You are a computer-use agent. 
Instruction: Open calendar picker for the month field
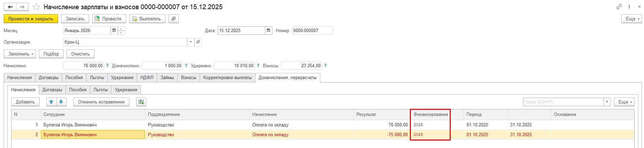pyautogui.click(x=114, y=30)
